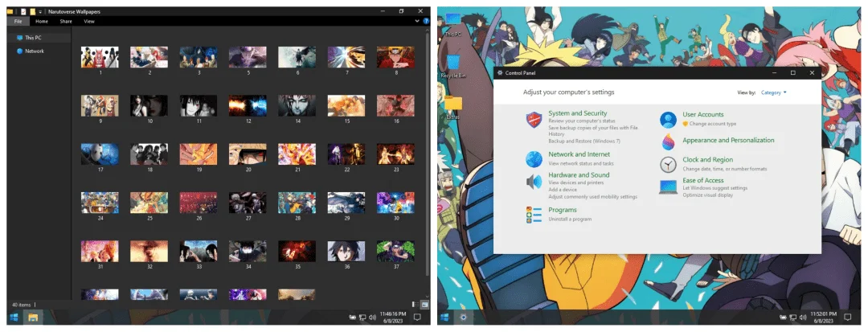Viewport: 868px width, 332px height.
Task: Click the Appearance and Personalization icon
Action: click(x=668, y=142)
